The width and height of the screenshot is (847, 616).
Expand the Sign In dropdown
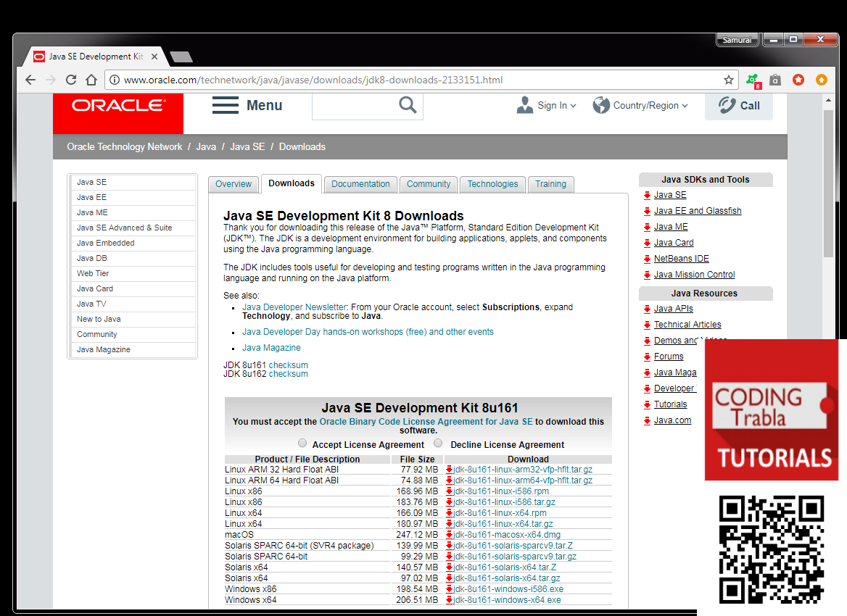point(547,105)
